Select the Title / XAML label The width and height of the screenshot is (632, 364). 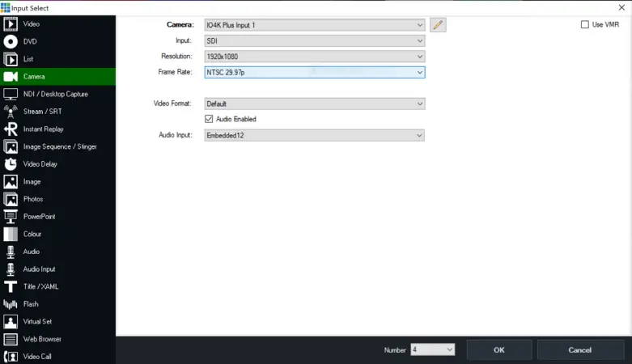click(x=40, y=286)
